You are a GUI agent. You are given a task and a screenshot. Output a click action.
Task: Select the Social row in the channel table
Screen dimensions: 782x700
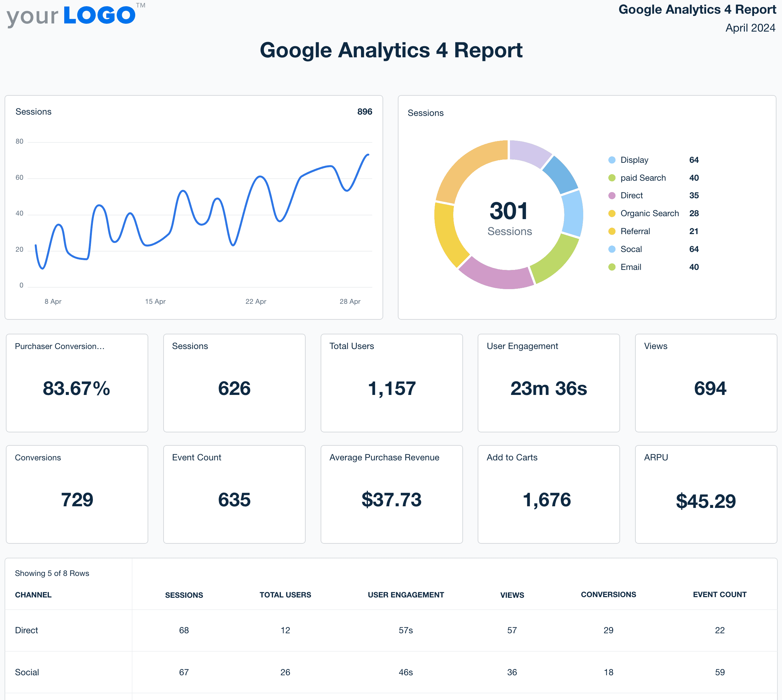click(26, 672)
